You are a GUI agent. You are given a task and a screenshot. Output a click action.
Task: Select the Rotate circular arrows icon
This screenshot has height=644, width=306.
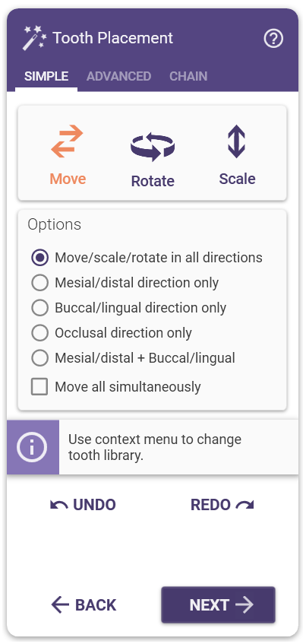tap(153, 147)
